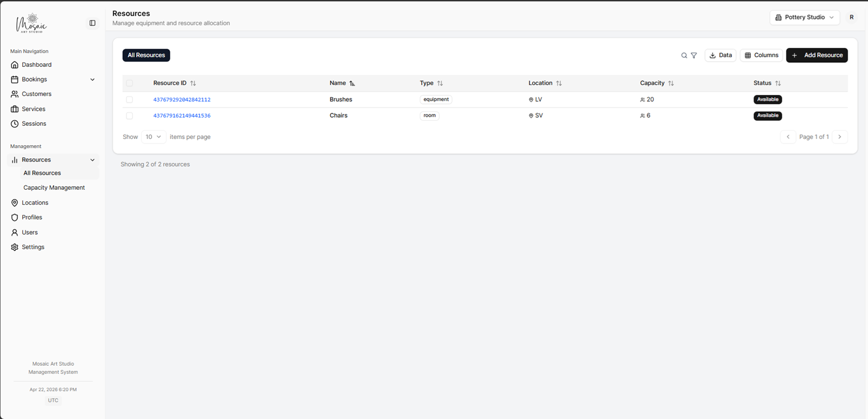The image size is (868, 419).
Task: Open the Pottery Studio workspace dropdown
Action: [x=805, y=17]
